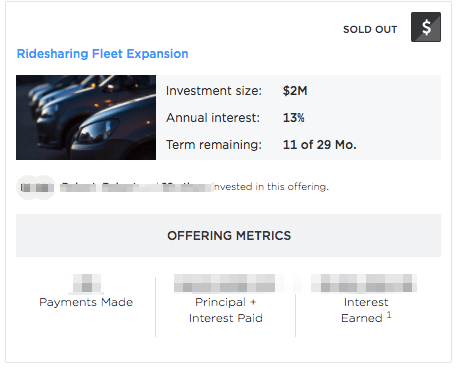Select the SOLD OUT status label
The image size is (458, 374).
[370, 29]
